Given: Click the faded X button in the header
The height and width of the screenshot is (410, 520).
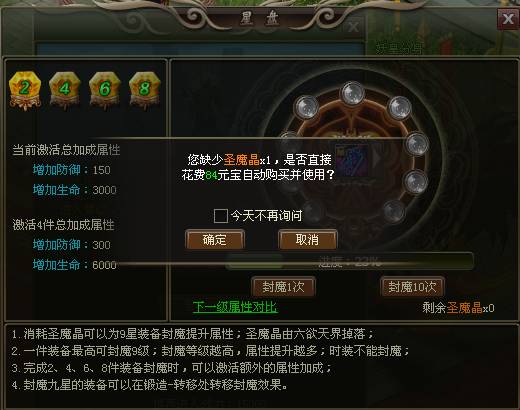Looking at the screenshot, I should pyautogui.click(x=353, y=27).
